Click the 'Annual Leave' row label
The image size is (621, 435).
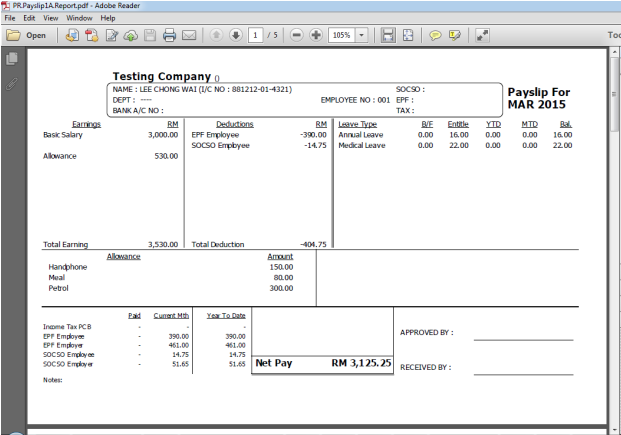(x=360, y=135)
